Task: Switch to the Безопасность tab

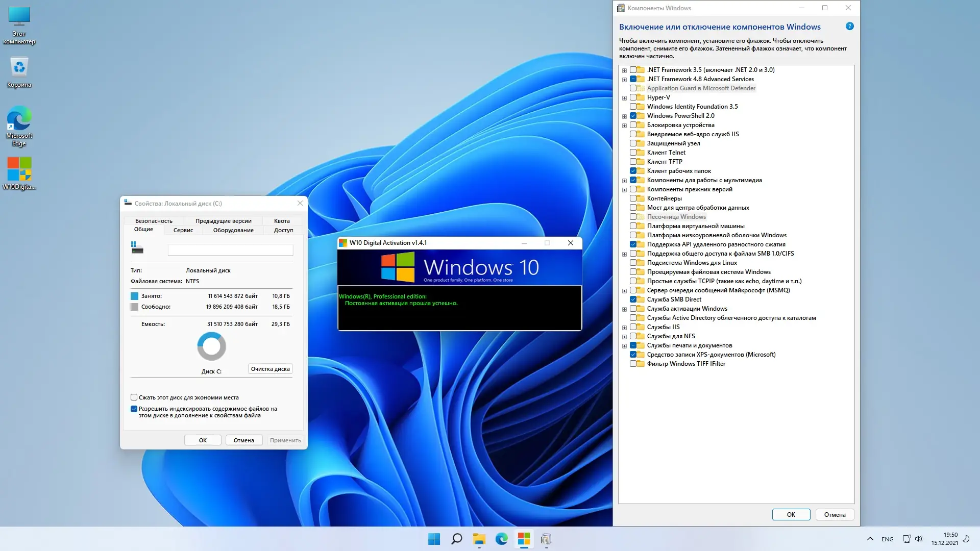Action: pos(154,221)
